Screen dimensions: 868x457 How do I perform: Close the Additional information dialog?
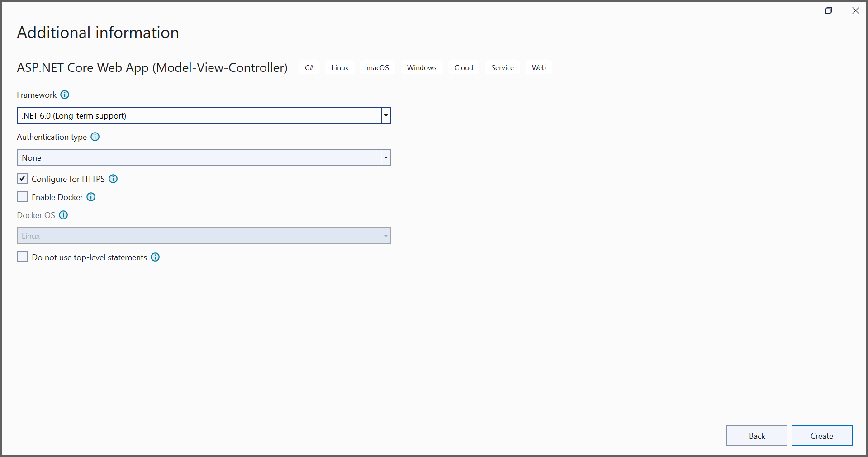855,10
